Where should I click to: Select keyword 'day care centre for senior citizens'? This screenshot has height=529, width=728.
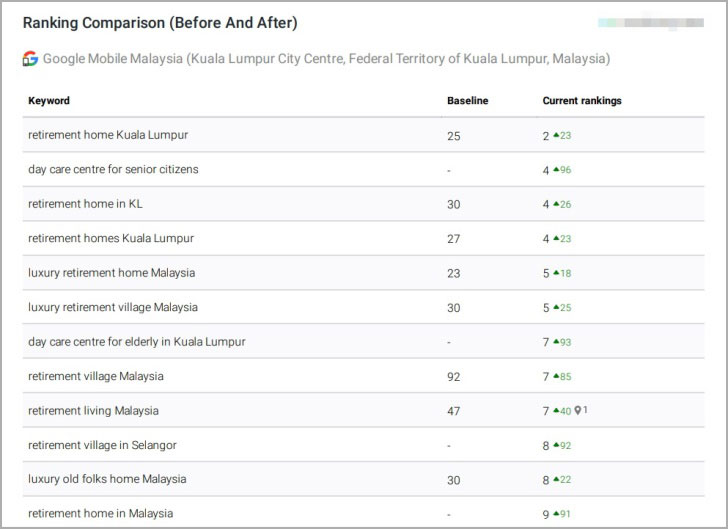(113, 170)
